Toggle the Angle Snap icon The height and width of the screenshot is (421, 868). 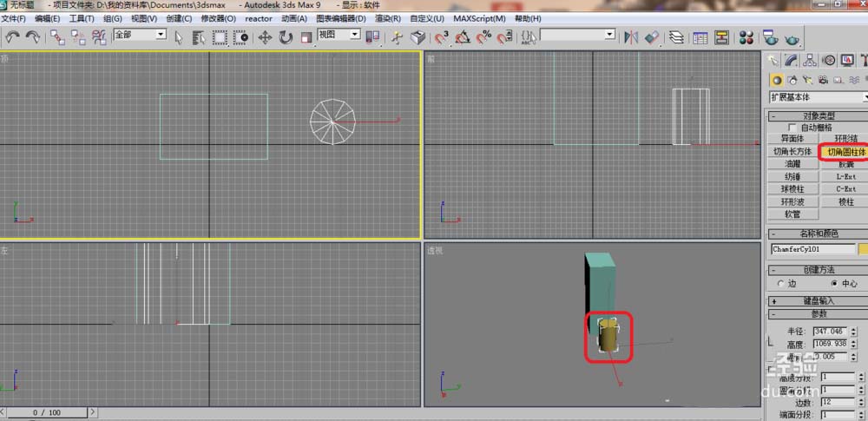(x=463, y=37)
